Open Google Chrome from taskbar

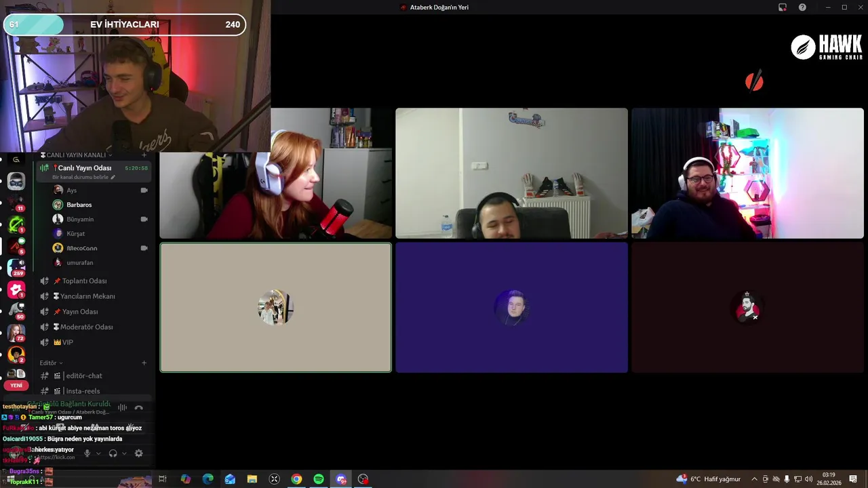point(296,479)
